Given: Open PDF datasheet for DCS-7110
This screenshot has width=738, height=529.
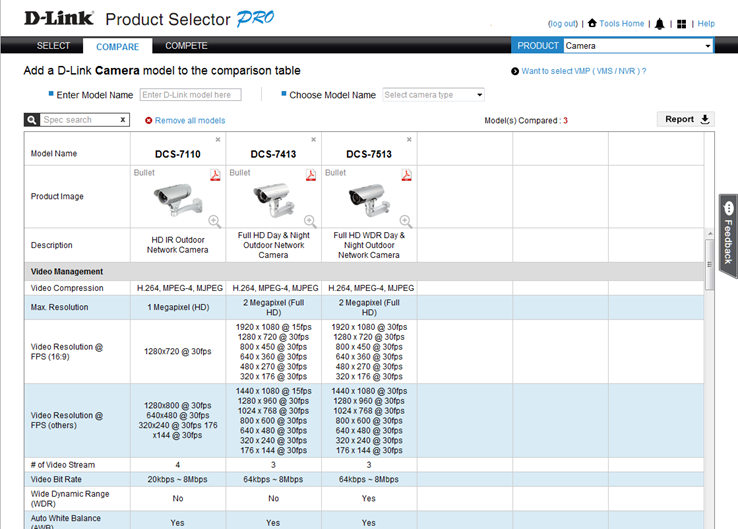Looking at the screenshot, I should (214, 175).
